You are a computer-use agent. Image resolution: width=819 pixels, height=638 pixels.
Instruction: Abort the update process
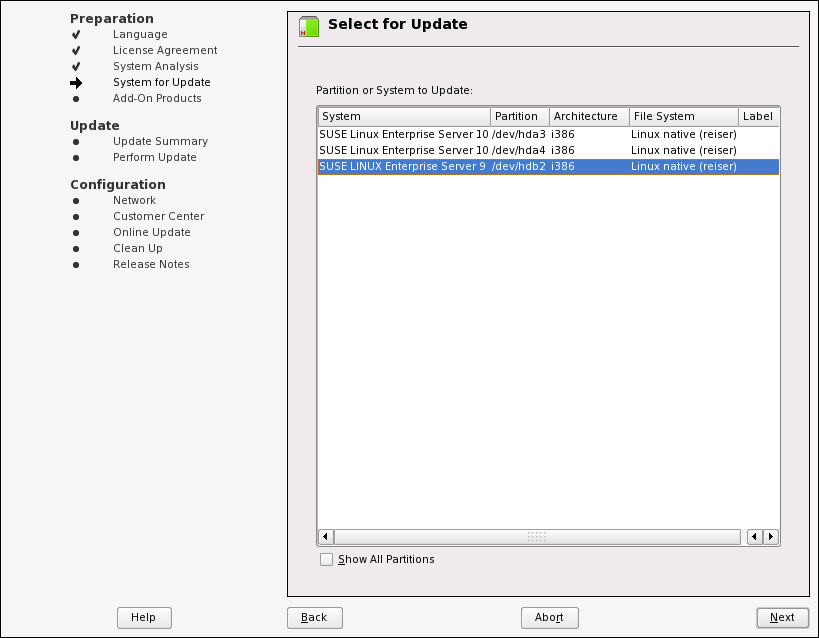(x=549, y=618)
